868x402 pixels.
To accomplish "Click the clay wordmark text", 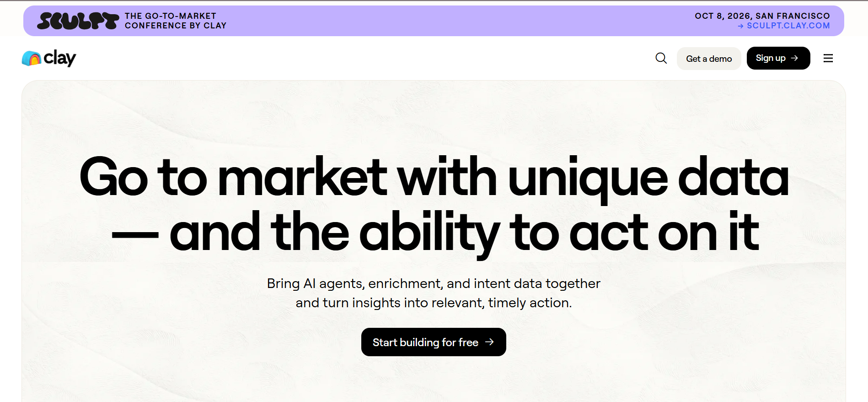I will click(59, 58).
